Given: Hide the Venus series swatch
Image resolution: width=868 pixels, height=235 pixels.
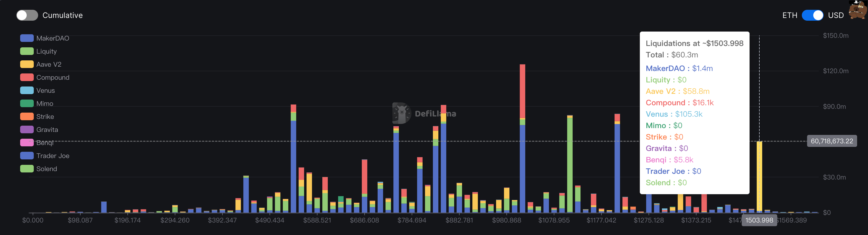Looking at the screenshot, I should [x=27, y=90].
